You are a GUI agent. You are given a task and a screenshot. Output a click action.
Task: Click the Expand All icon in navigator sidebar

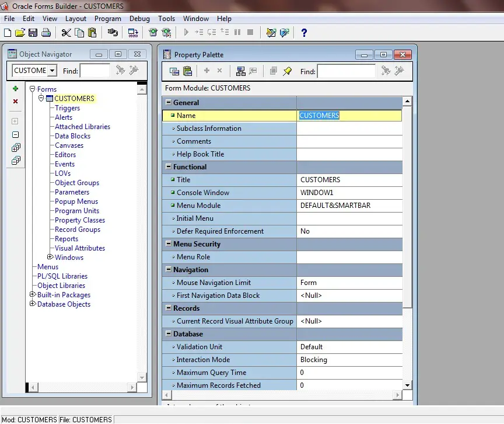pos(16,148)
